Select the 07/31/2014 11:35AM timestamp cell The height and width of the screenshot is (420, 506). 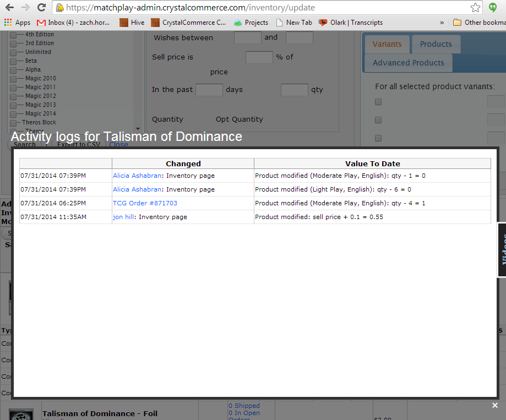tap(66, 217)
